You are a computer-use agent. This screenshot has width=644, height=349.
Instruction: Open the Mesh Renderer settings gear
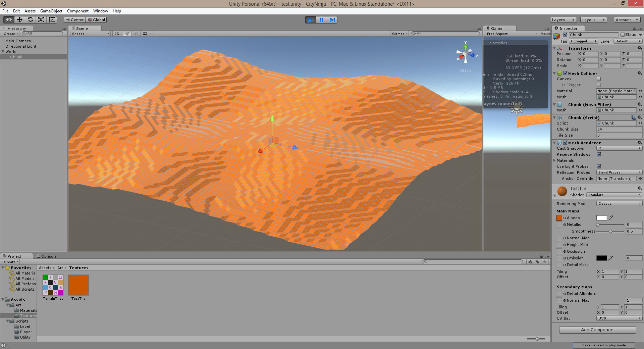click(639, 143)
